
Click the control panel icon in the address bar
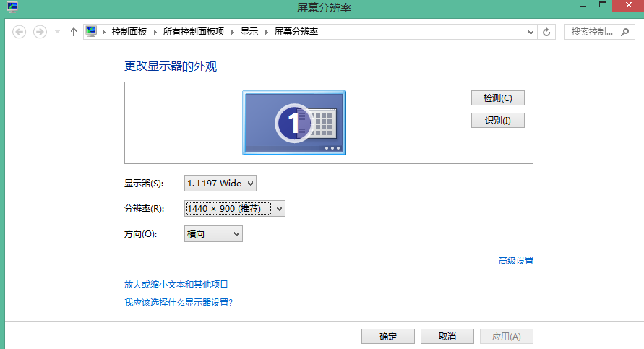click(x=91, y=32)
